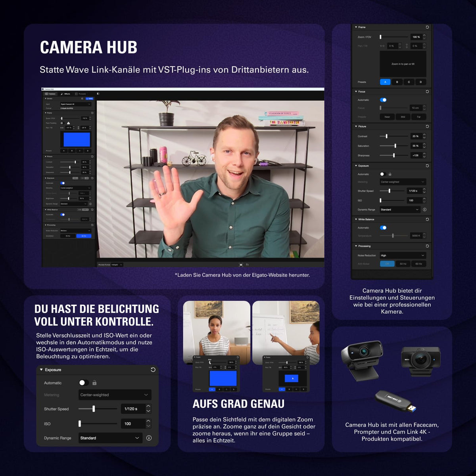Open the Dynamic Range dropdown in the panel containing Focus

click(399, 209)
